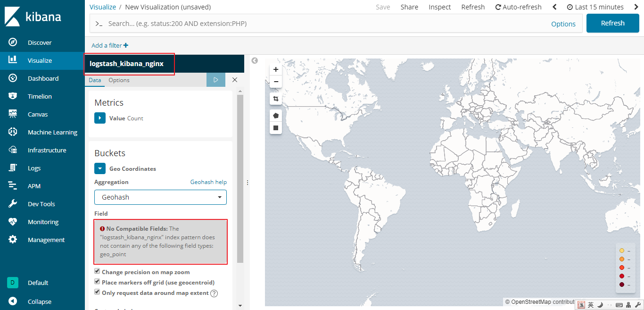Click Add a filter

110,45
